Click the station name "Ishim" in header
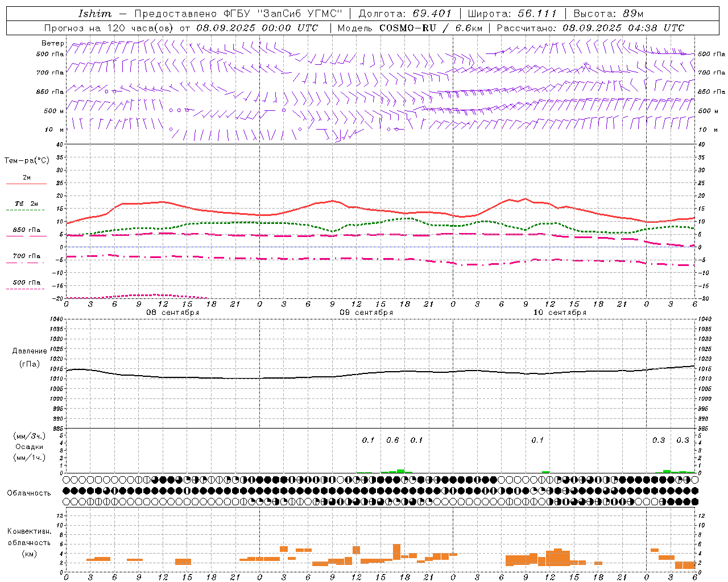 click(x=95, y=14)
